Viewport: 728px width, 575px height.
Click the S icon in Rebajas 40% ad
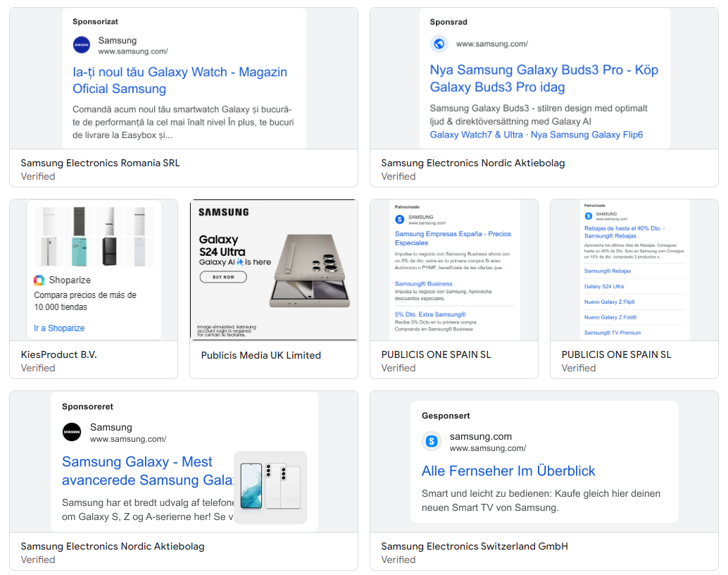pyautogui.click(x=589, y=216)
